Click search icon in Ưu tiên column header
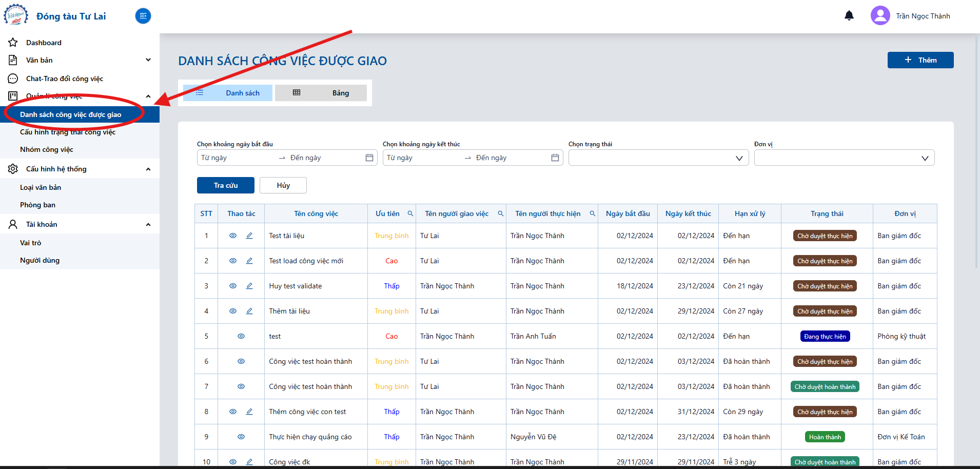The width and height of the screenshot is (980, 469). click(410, 213)
